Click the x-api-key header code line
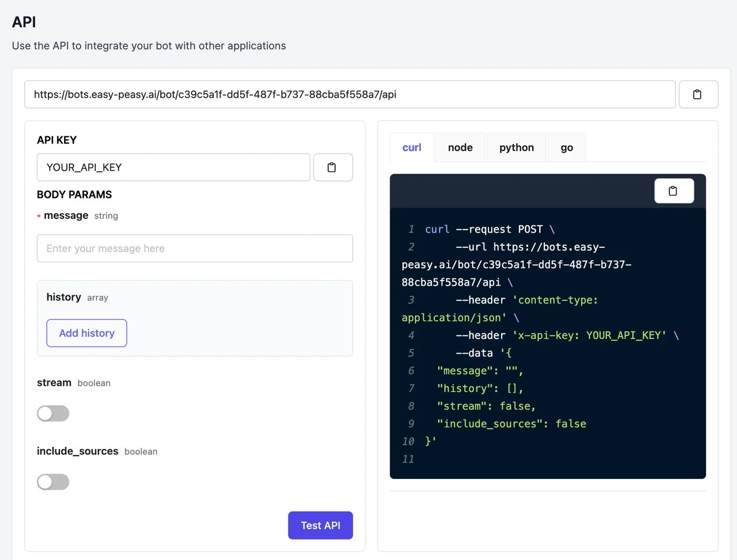 (x=567, y=335)
